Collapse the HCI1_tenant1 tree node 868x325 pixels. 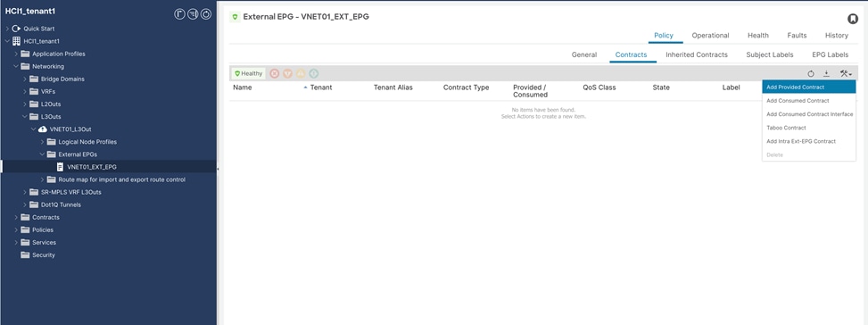[x=7, y=41]
